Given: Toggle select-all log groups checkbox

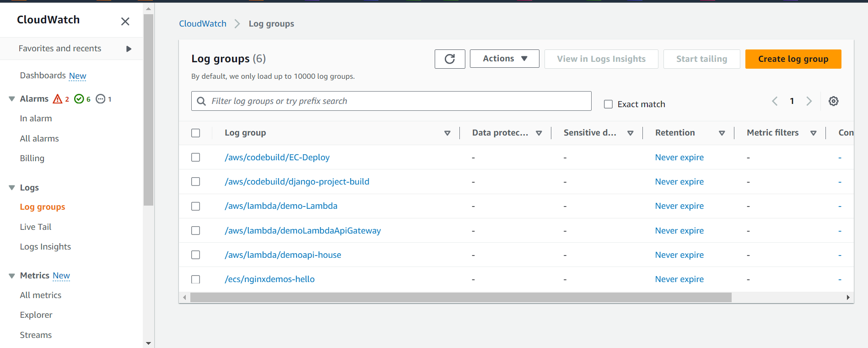Looking at the screenshot, I should click(196, 133).
